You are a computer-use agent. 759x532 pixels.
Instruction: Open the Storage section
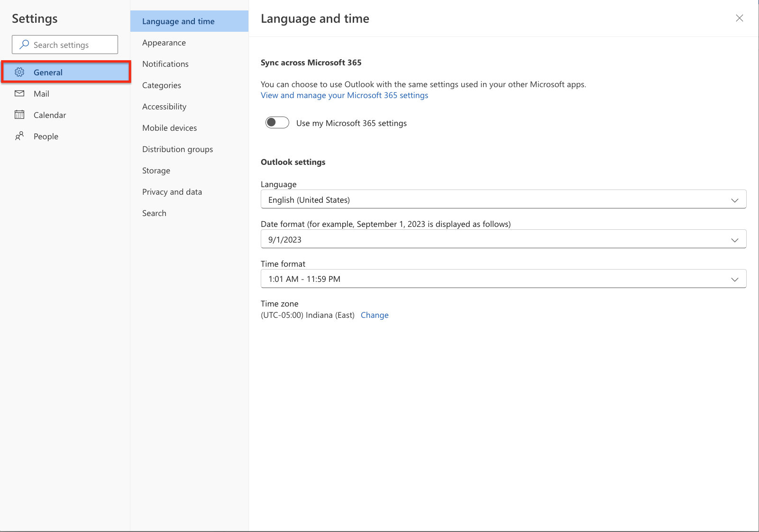[189, 171]
